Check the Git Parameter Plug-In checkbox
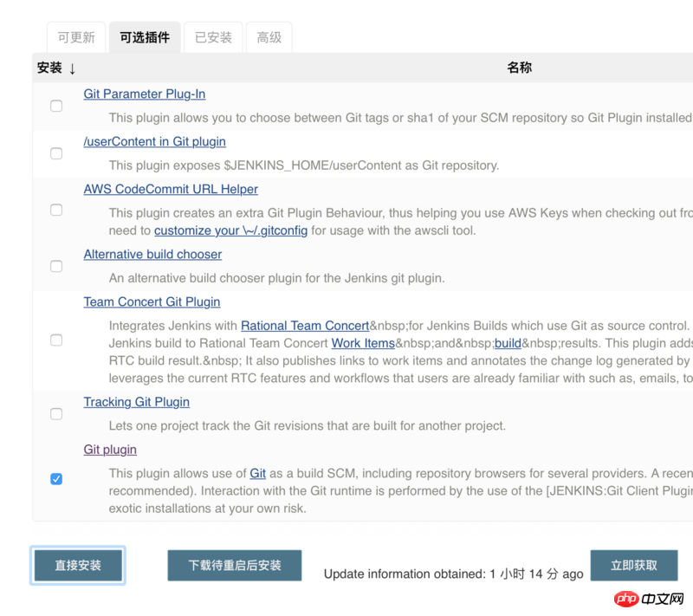The width and height of the screenshot is (693, 616). tap(56, 106)
